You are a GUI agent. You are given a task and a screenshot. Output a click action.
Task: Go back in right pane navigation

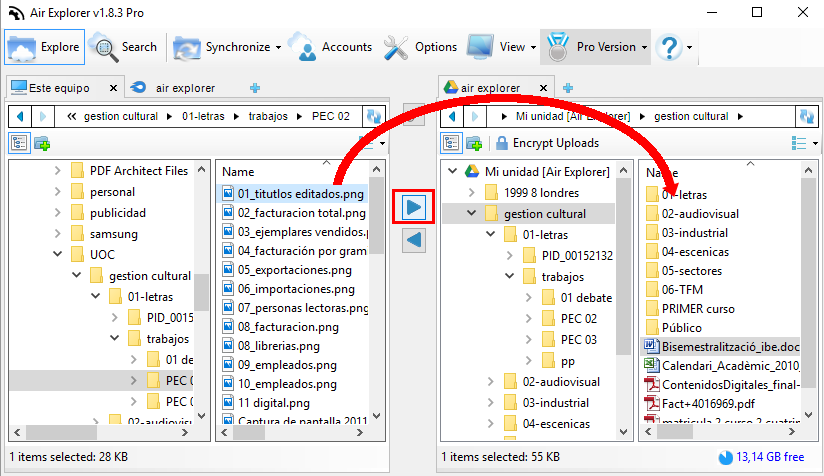(x=452, y=116)
